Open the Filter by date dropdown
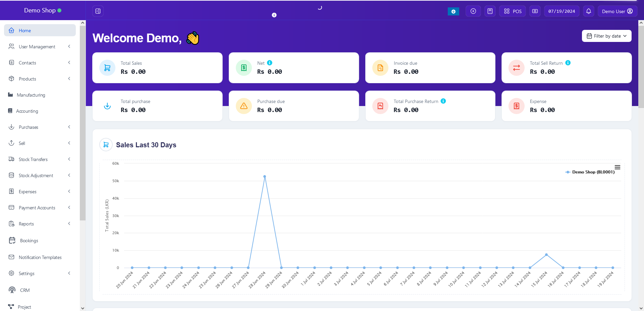The image size is (644, 311). coord(606,36)
